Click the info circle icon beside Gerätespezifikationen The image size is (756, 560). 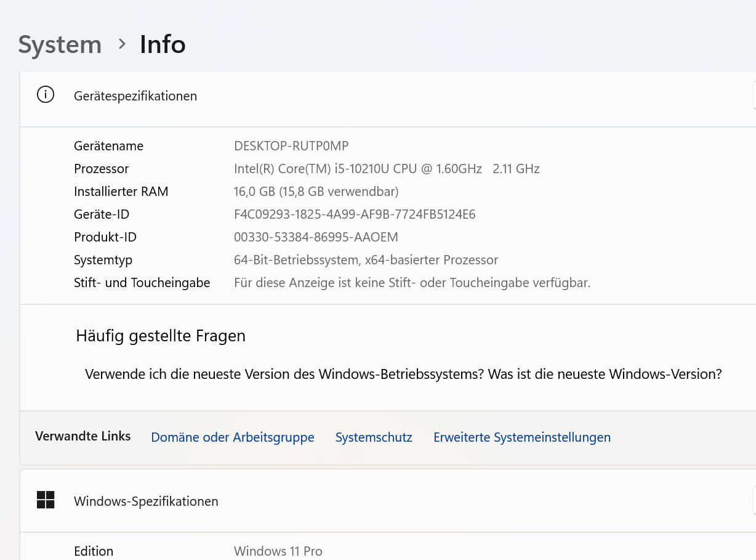point(46,95)
